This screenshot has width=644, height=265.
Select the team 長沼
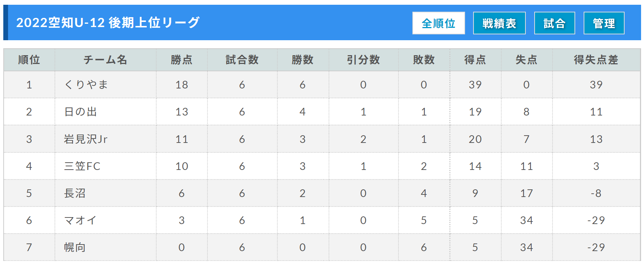click(75, 193)
